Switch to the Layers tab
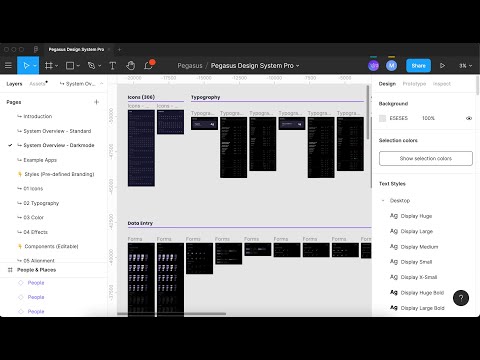 click(14, 84)
